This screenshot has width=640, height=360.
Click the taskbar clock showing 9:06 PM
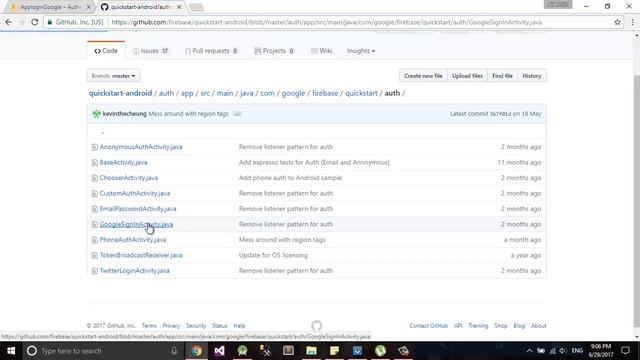pos(601,351)
